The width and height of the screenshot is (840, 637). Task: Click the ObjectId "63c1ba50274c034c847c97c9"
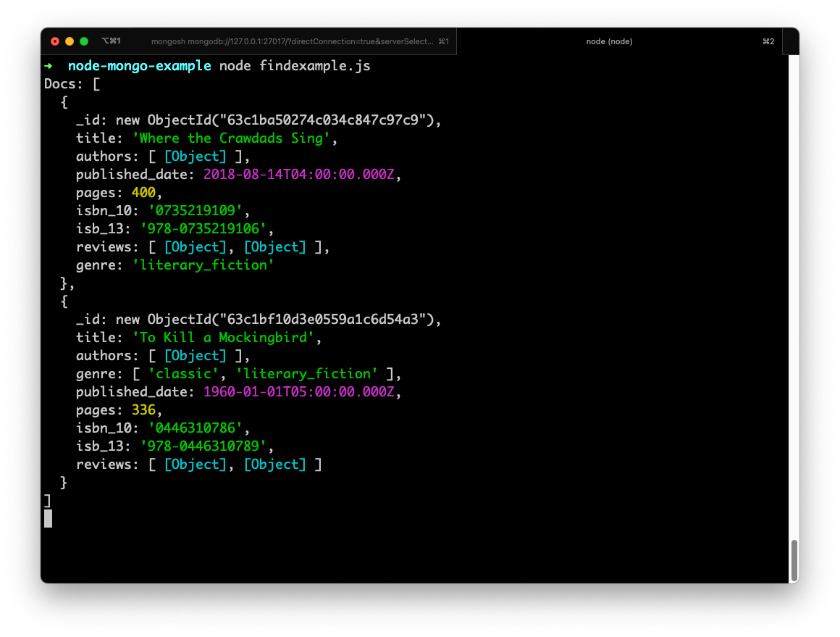[322, 120]
